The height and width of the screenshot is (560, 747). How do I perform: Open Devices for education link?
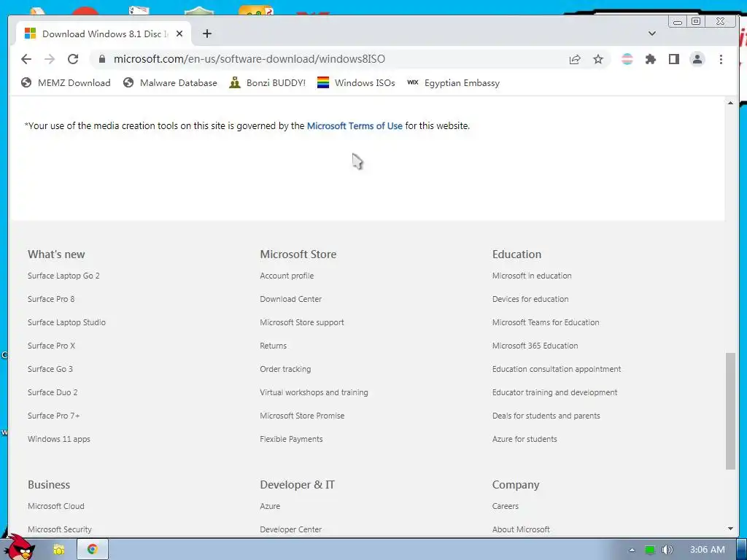[x=530, y=299]
